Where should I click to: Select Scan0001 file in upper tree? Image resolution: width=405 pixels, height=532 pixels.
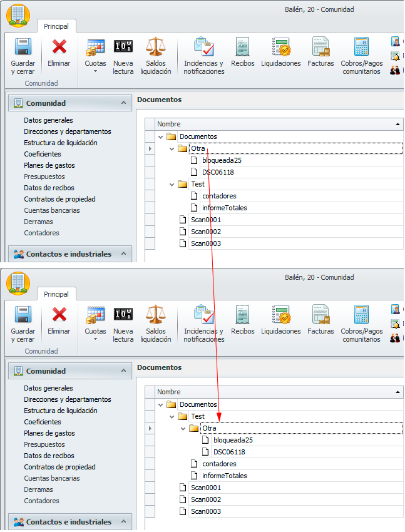pyautogui.click(x=206, y=220)
